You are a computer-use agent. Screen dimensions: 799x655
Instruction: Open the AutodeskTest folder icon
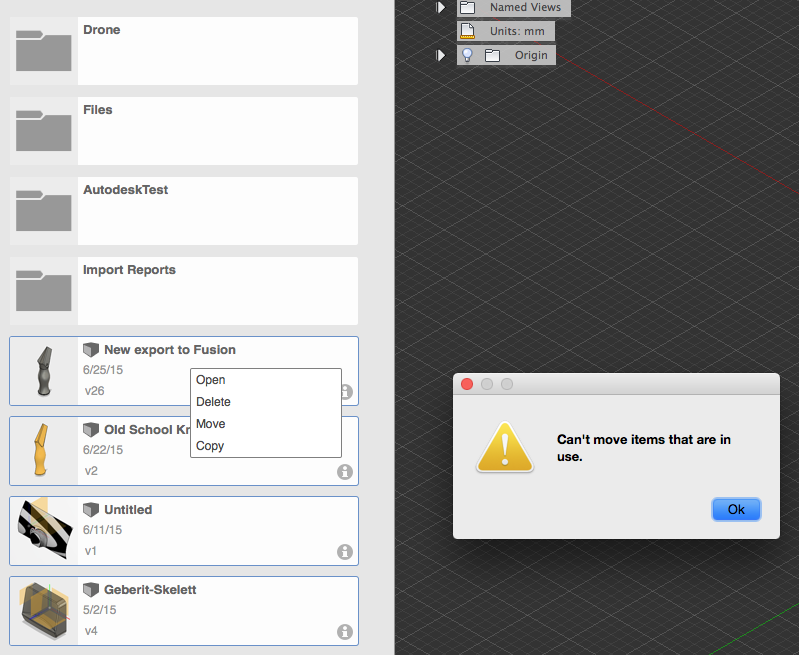[x=43, y=211]
